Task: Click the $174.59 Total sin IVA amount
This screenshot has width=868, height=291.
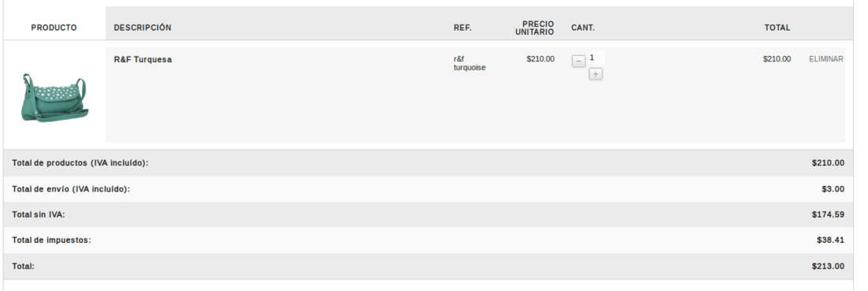Action: [828, 215]
